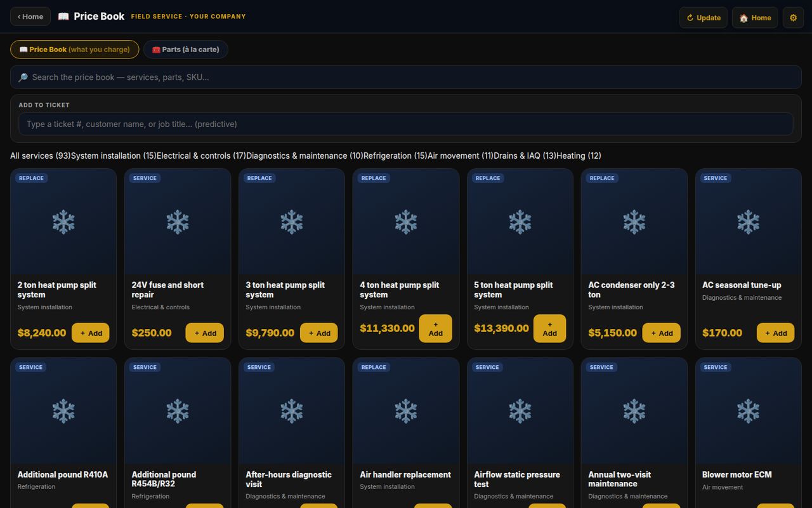Filter by Diagnostics & maintenance (10)
This screenshot has height=508, width=812.
click(x=304, y=156)
